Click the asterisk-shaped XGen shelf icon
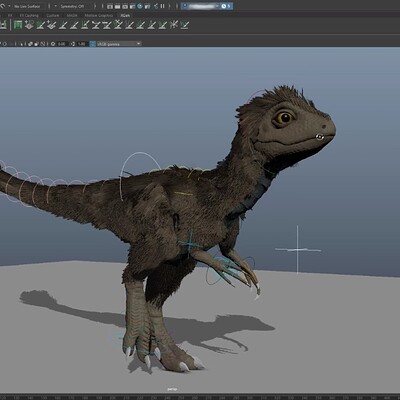 [174, 25]
